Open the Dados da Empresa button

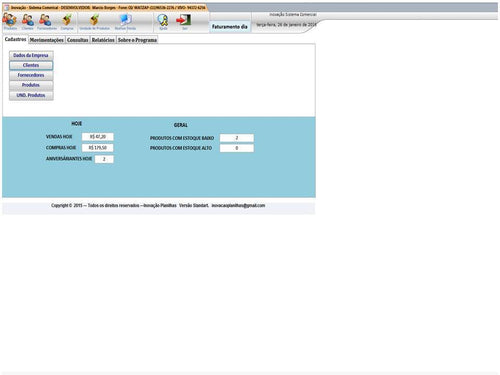tap(31, 55)
